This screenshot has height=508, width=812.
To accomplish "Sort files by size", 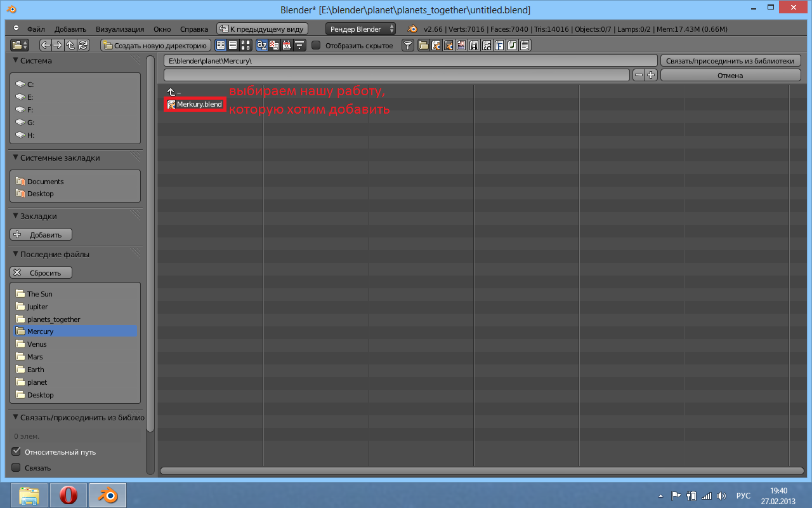I will 299,45.
